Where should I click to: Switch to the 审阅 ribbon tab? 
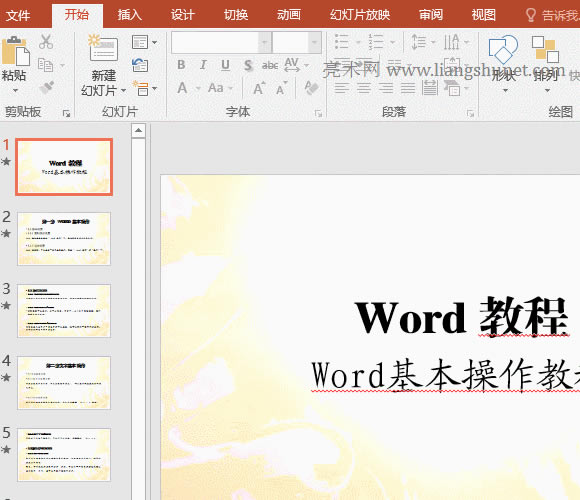(431, 15)
